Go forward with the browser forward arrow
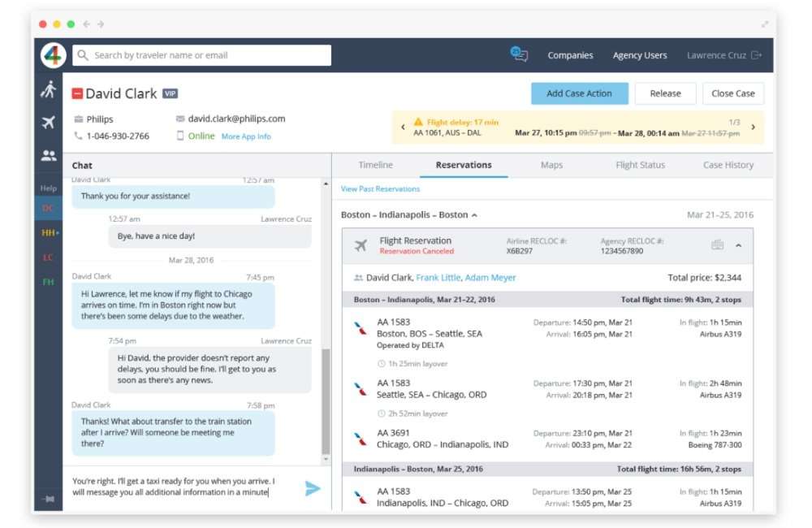Viewport: 812px width, 528px height. (101, 24)
